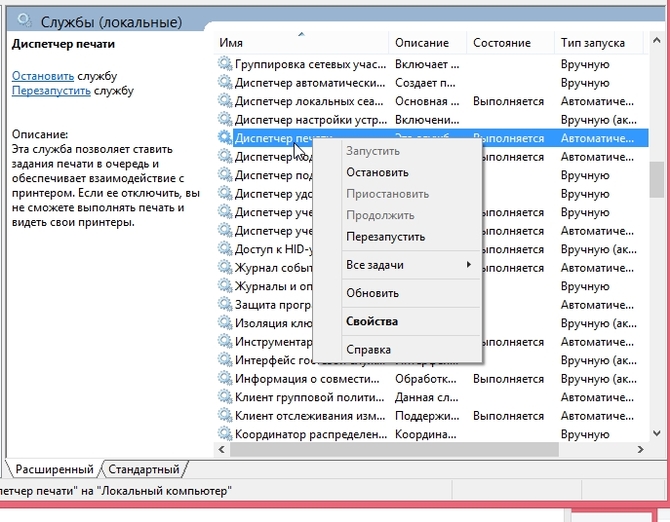Choose Остановить in the context menu
670x522 pixels.
click(x=377, y=172)
